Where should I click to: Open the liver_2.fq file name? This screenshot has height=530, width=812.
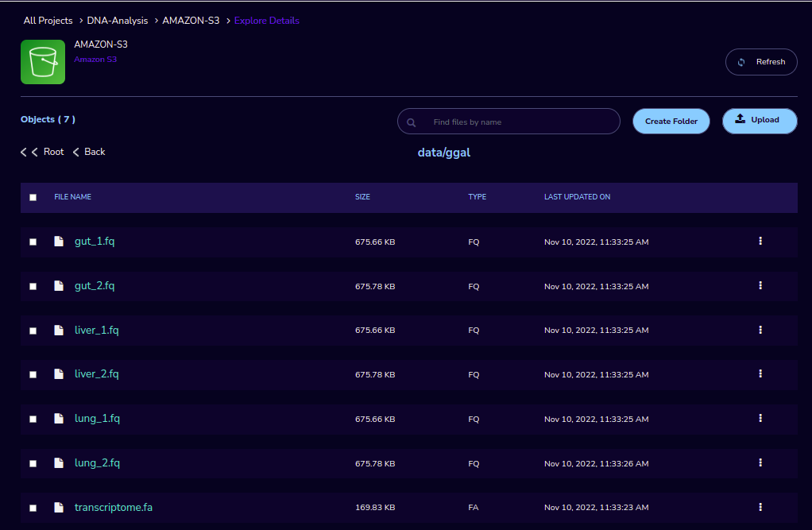pos(96,374)
